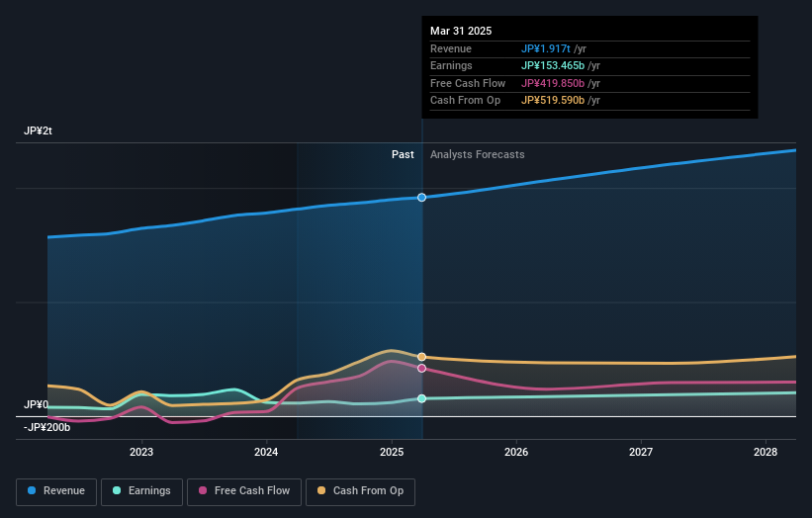Click the Free Cash Flow pink data point marker

click(x=422, y=368)
